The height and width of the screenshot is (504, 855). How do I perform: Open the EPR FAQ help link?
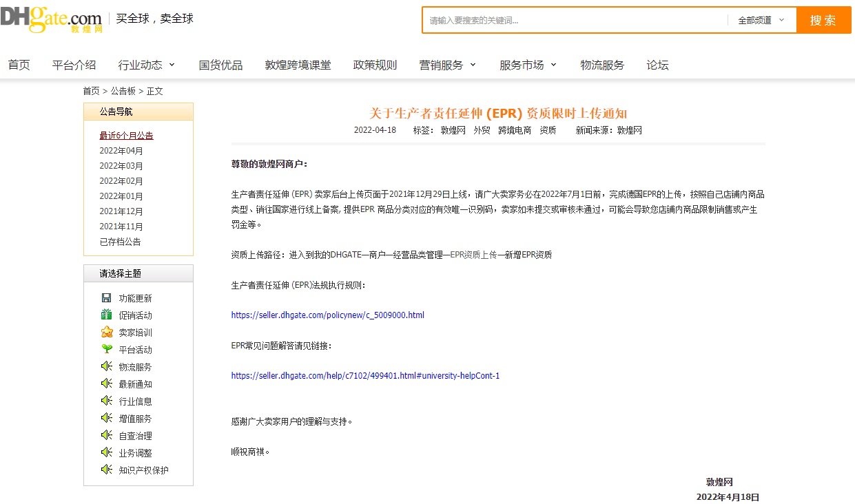coord(365,376)
